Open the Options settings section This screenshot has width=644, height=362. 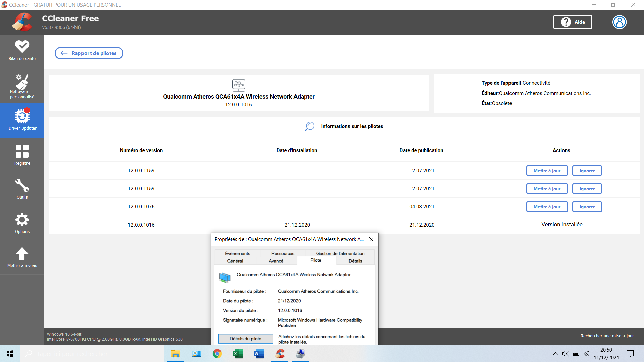pos(22,223)
